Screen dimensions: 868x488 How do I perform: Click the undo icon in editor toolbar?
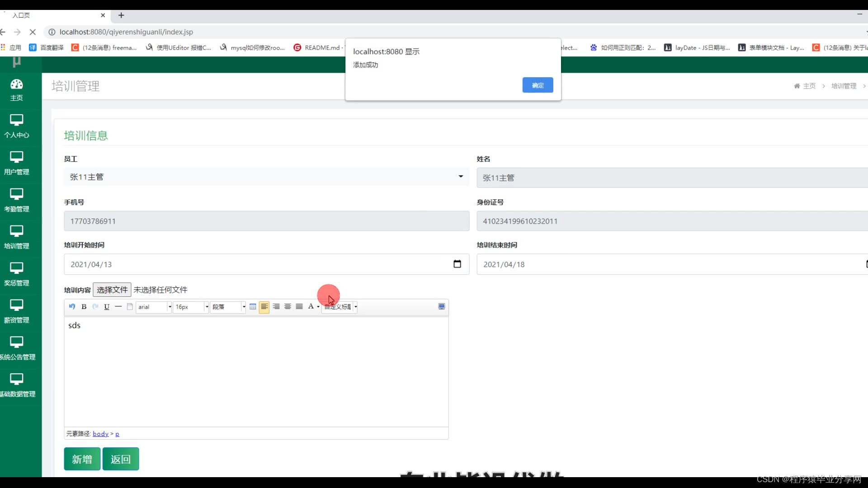tap(72, 307)
